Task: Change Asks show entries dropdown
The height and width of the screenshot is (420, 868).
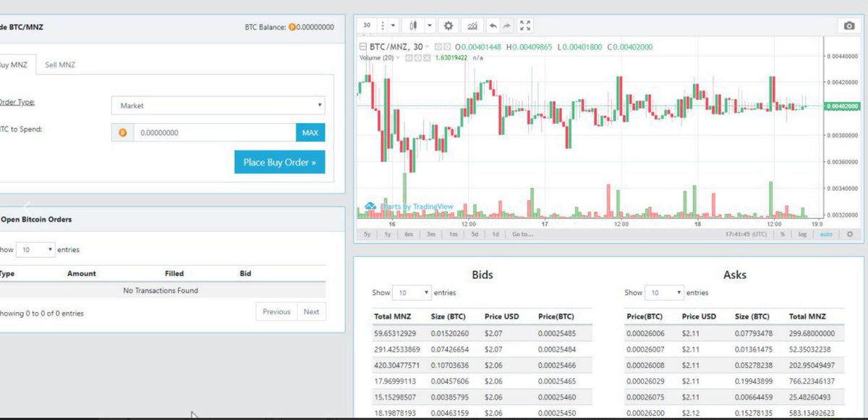Action: (x=664, y=293)
